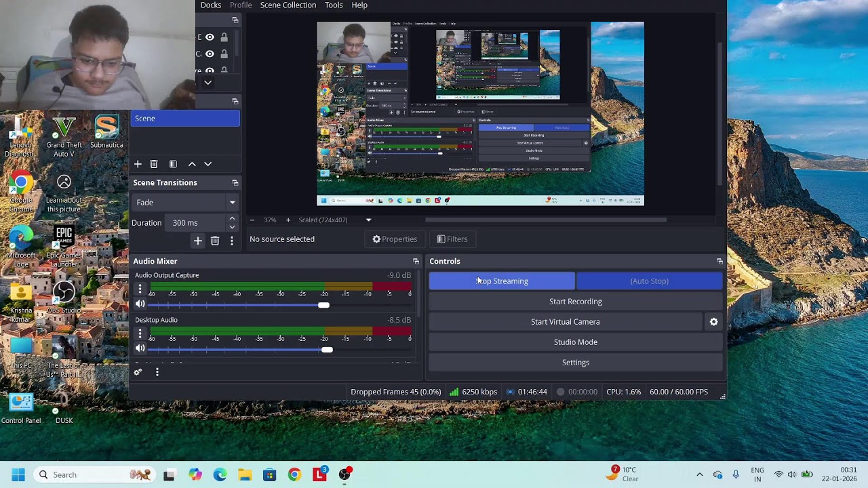Toggle visibility eye of top source row
Viewport: 868px width, 488px height.
(x=210, y=37)
